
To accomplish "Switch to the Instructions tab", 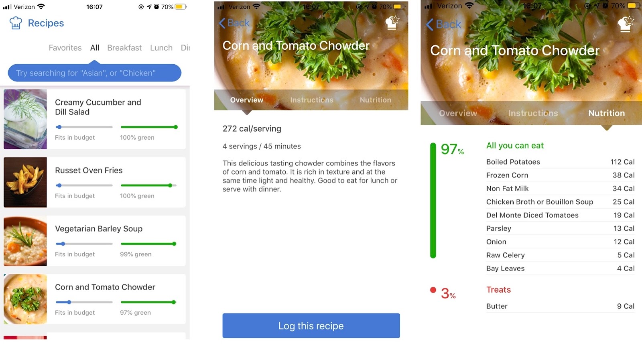I will pos(312,100).
